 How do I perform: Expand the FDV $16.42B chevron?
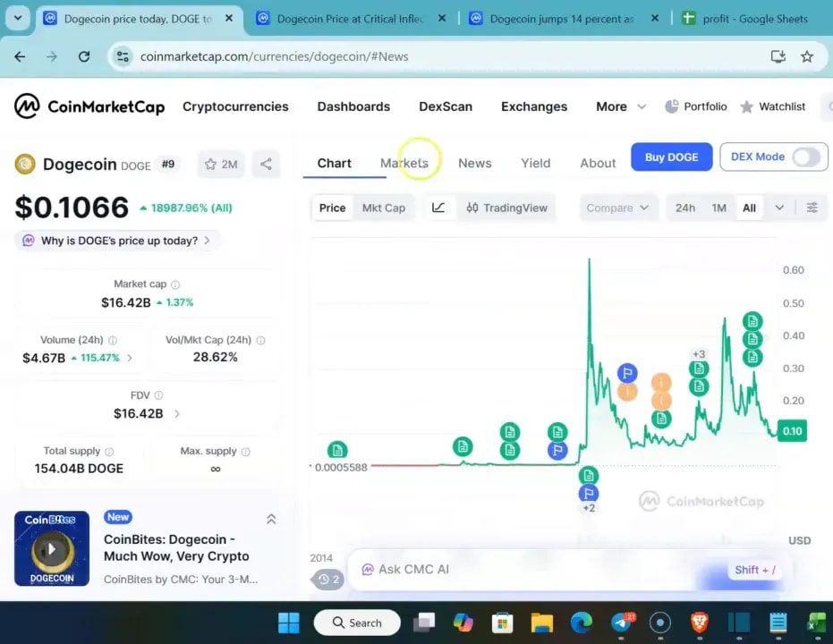177,413
